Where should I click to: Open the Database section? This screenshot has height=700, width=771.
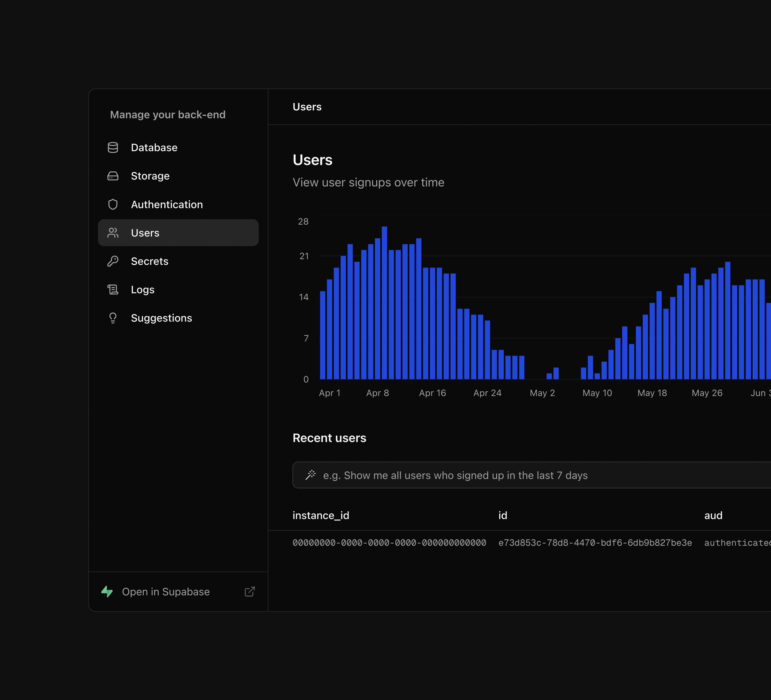coord(178,148)
